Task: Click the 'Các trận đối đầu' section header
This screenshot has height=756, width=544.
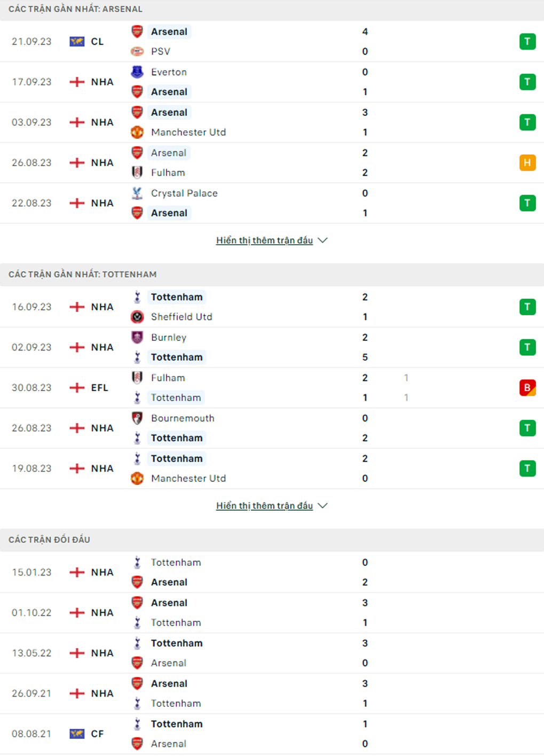Action: tap(49, 540)
